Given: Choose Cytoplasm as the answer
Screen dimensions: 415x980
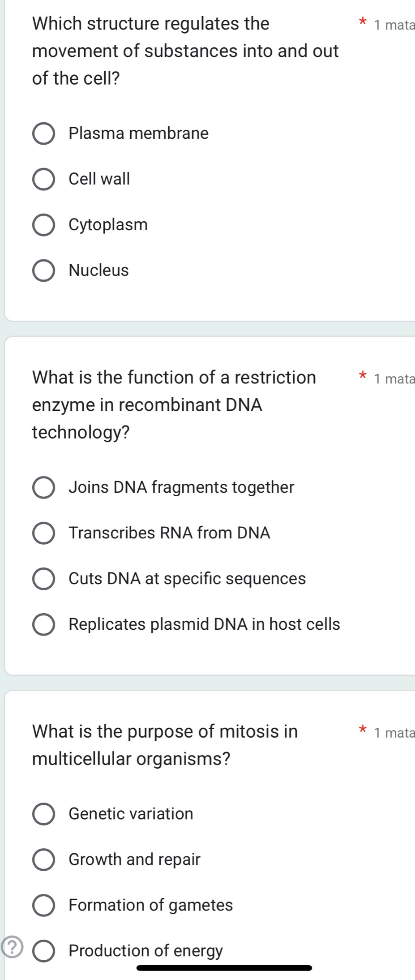Looking at the screenshot, I should pyautogui.click(x=44, y=225).
